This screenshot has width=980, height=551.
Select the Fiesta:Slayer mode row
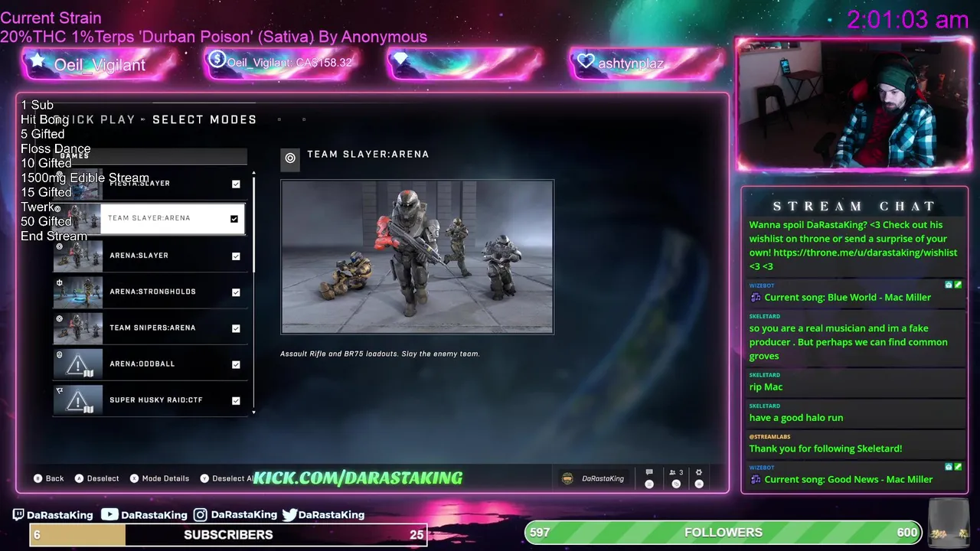click(150, 184)
